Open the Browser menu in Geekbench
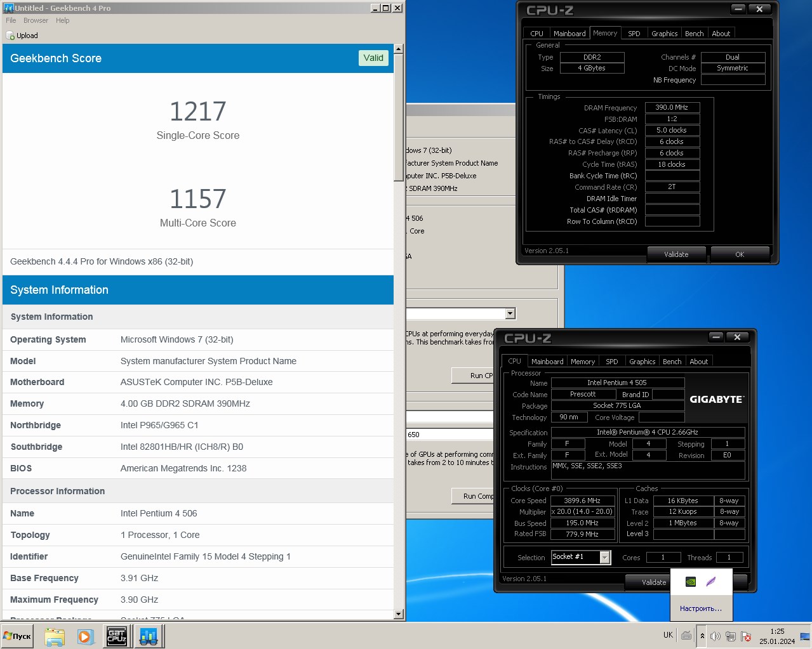This screenshot has width=812, height=649. (x=36, y=20)
